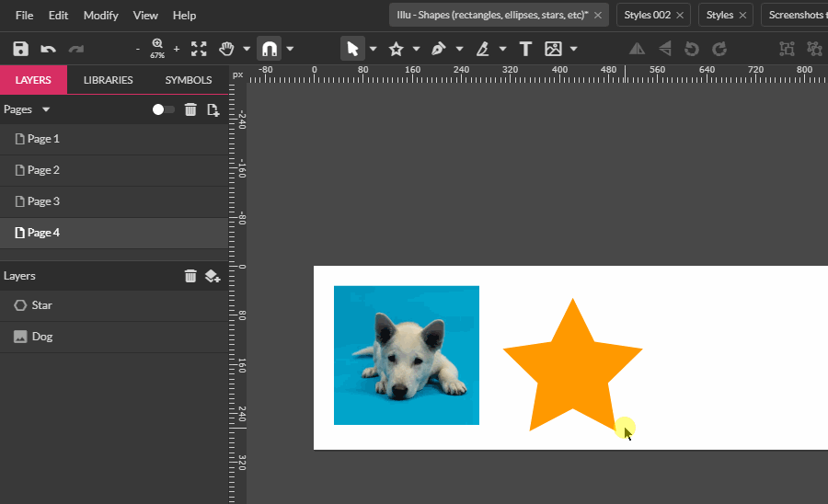Screen dimensions: 828x504
Task: Select the Star shape tool
Action: click(x=396, y=49)
